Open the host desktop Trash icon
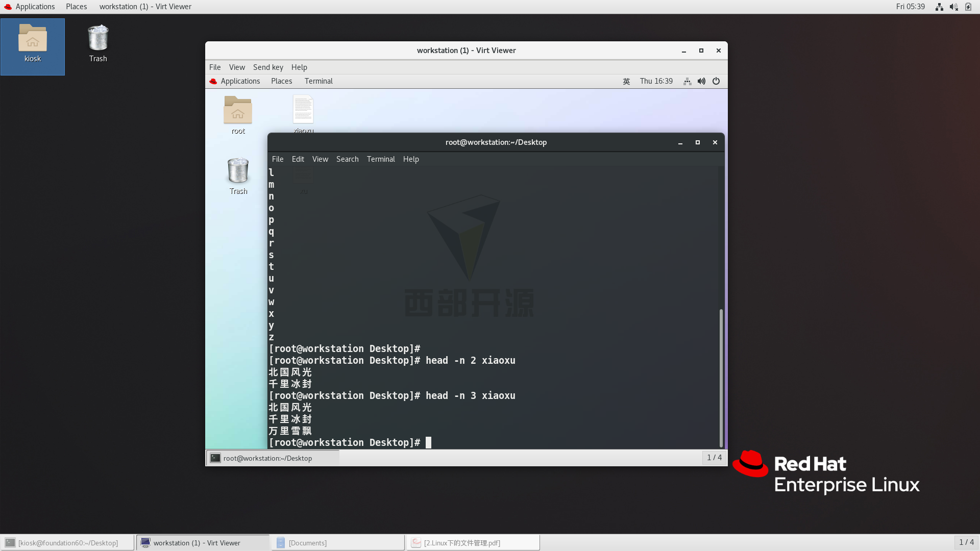 (98, 40)
